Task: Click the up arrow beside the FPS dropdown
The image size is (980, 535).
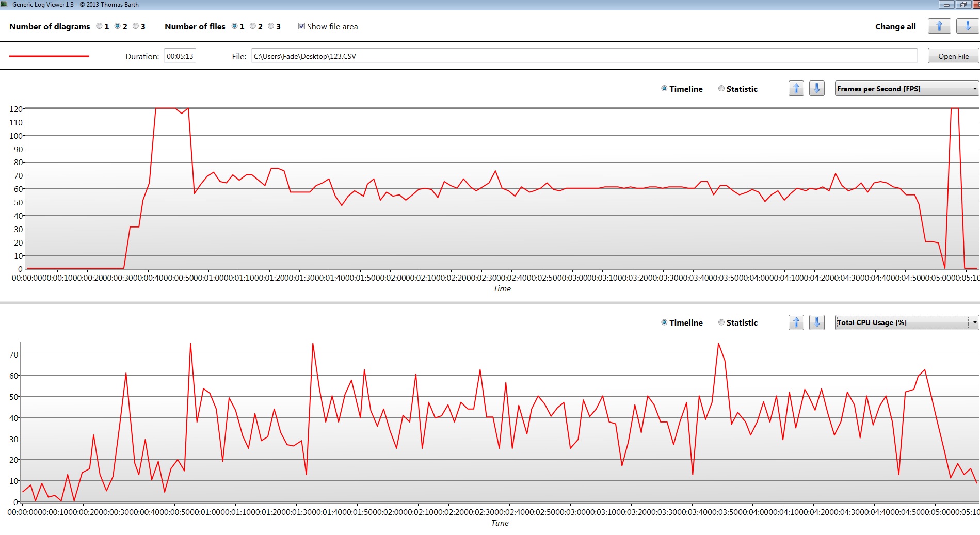Action: (796, 88)
